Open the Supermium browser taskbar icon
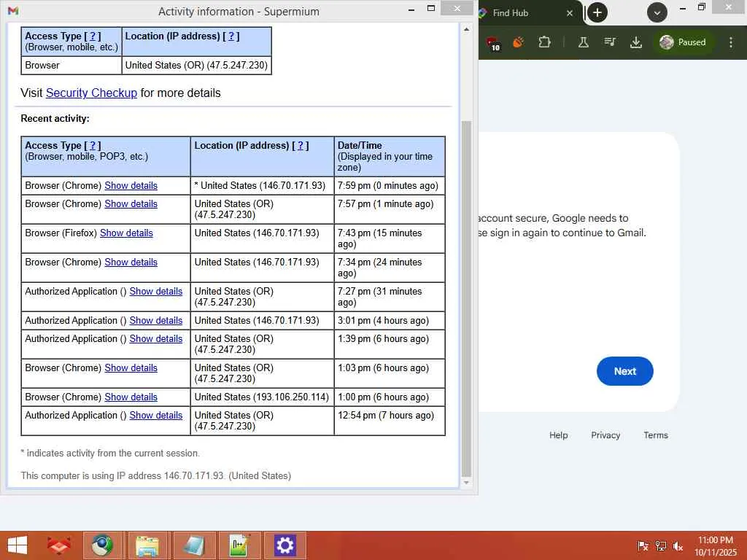This screenshot has height=560, width=747. [102, 545]
